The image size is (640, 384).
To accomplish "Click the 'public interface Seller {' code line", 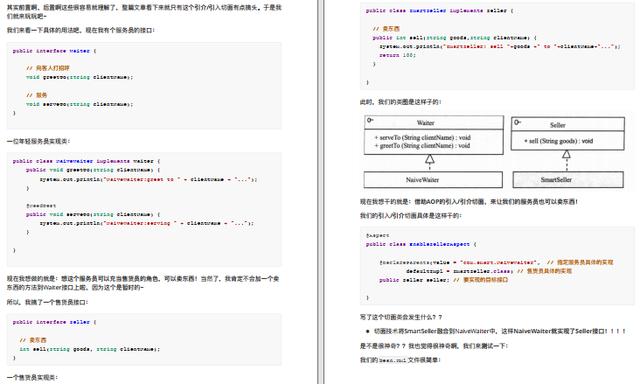I will [54, 322].
